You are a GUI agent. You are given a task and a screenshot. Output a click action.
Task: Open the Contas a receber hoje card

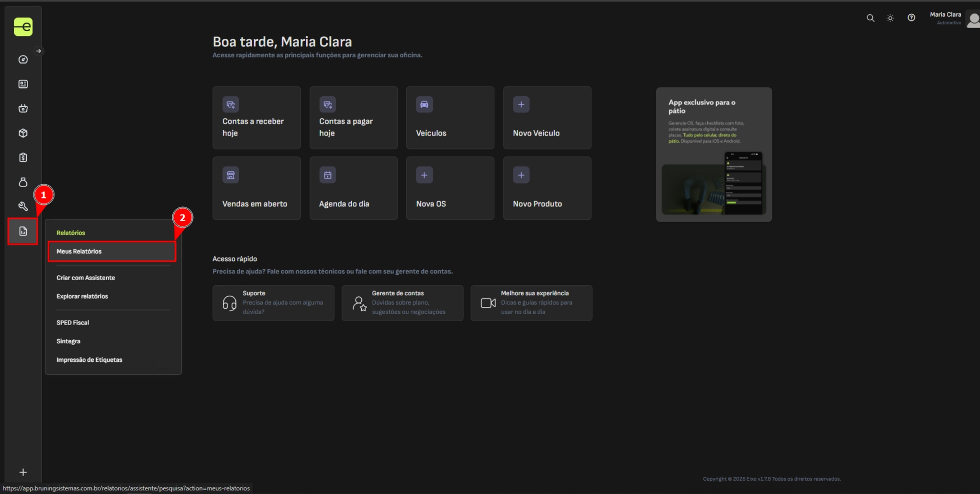(x=256, y=118)
